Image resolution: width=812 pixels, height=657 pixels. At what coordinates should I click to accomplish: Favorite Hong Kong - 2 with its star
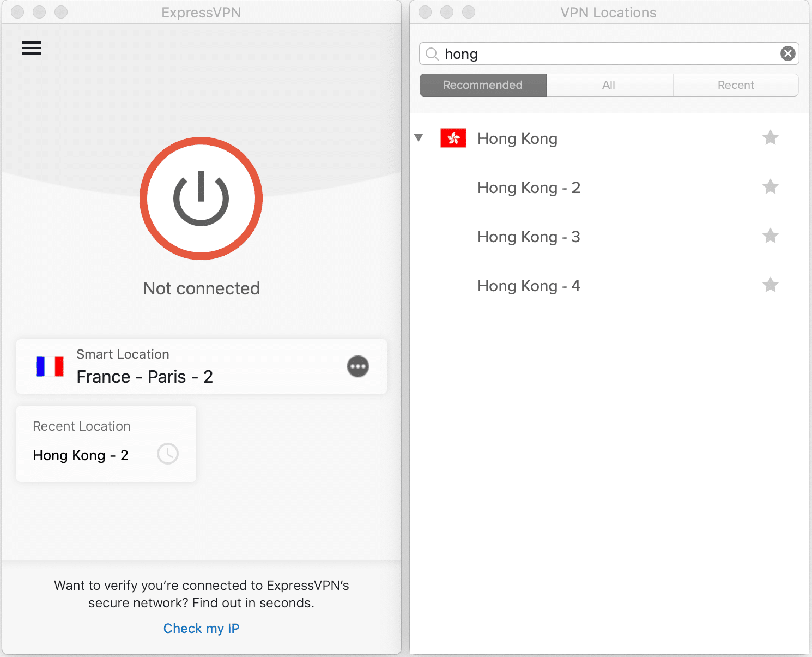click(770, 187)
